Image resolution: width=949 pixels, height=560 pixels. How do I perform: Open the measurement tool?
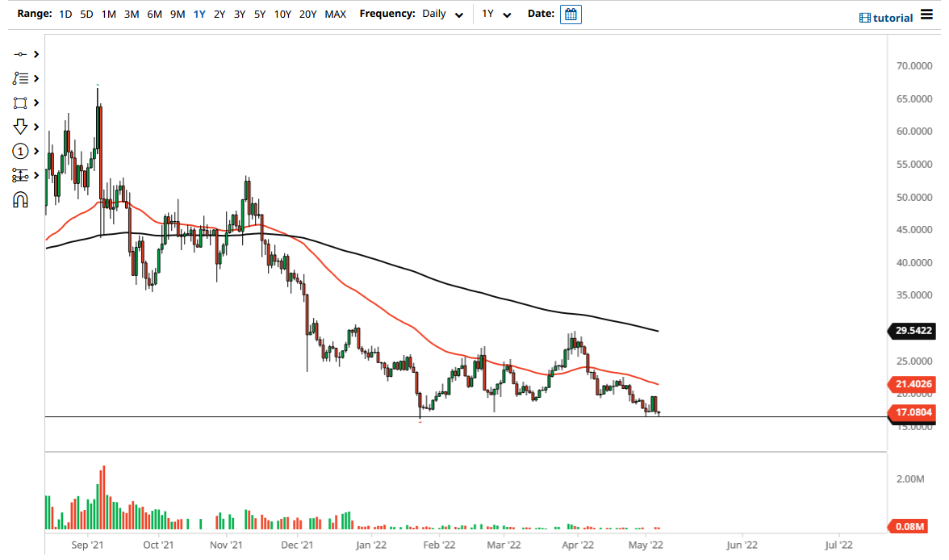pyautogui.click(x=22, y=175)
